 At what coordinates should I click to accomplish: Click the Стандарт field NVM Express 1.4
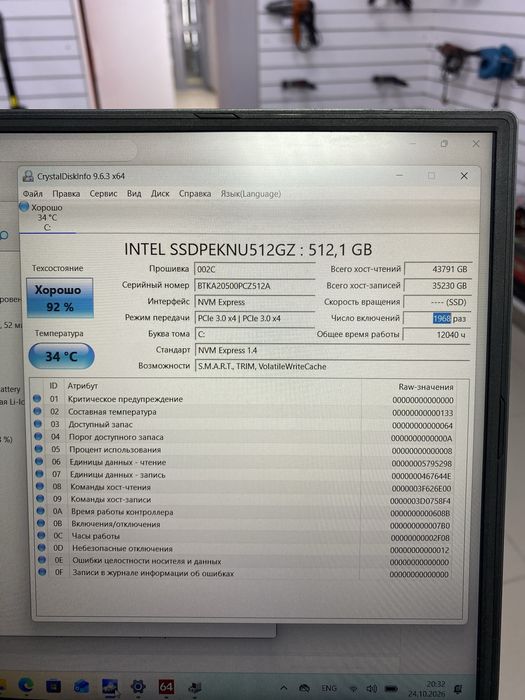(332, 350)
